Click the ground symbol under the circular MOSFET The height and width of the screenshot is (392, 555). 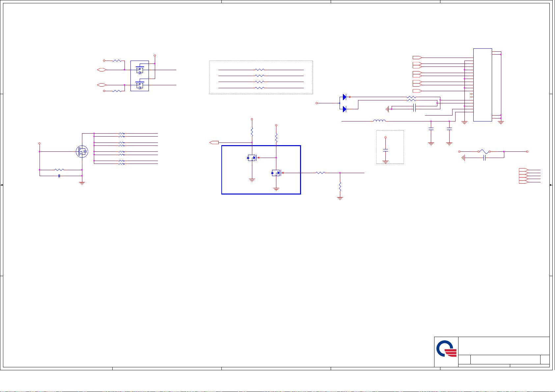82,183
